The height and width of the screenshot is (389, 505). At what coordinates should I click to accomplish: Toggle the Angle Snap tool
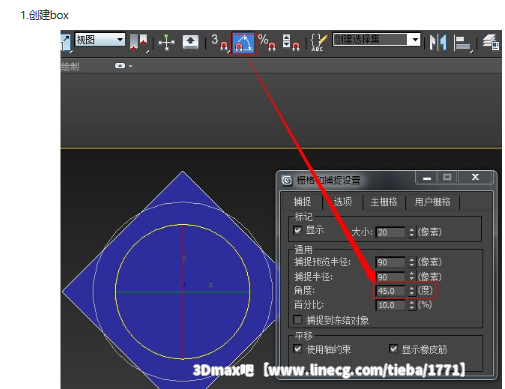click(x=244, y=43)
